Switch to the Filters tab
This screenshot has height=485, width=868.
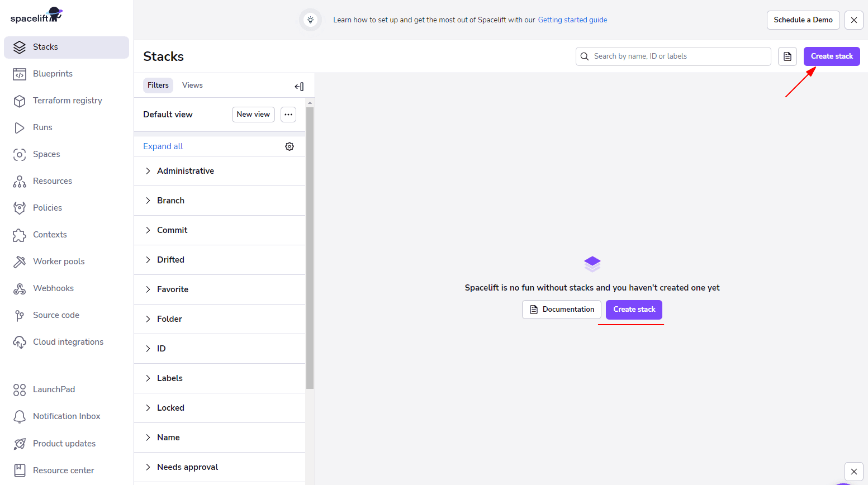pyautogui.click(x=158, y=85)
